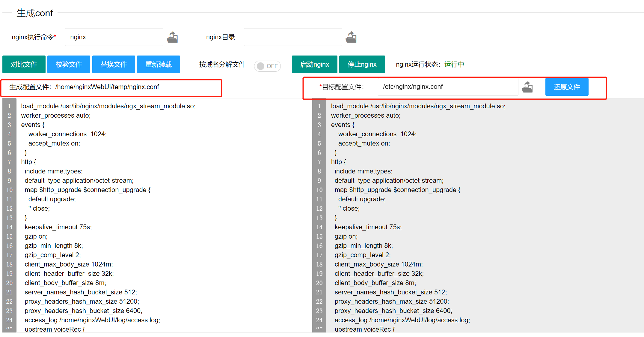The width and height of the screenshot is (644, 337).
Task: Click folder icon next to nginx执行命令 field
Action: (172, 37)
